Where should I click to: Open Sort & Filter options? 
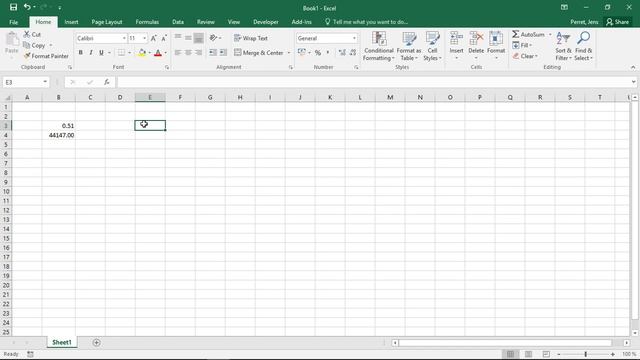coord(563,46)
